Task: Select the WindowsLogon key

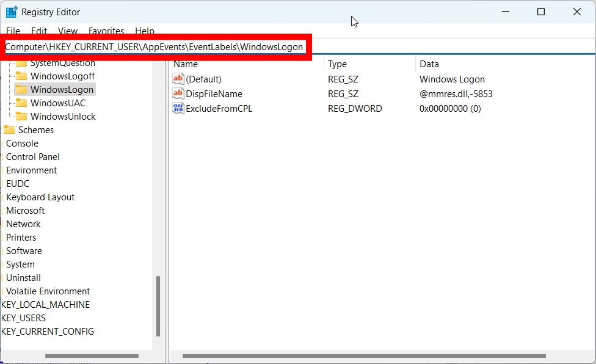Action: click(x=62, y=90)
